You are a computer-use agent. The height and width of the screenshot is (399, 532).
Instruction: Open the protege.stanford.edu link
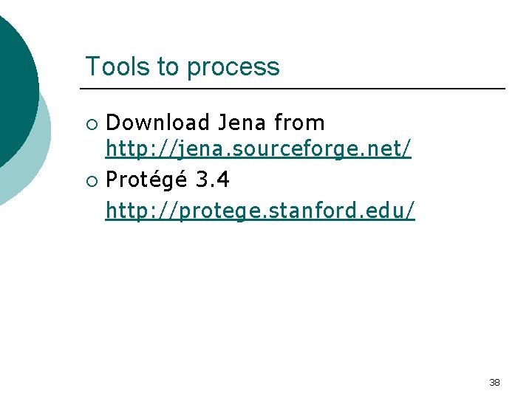click(x=260, y=211)
